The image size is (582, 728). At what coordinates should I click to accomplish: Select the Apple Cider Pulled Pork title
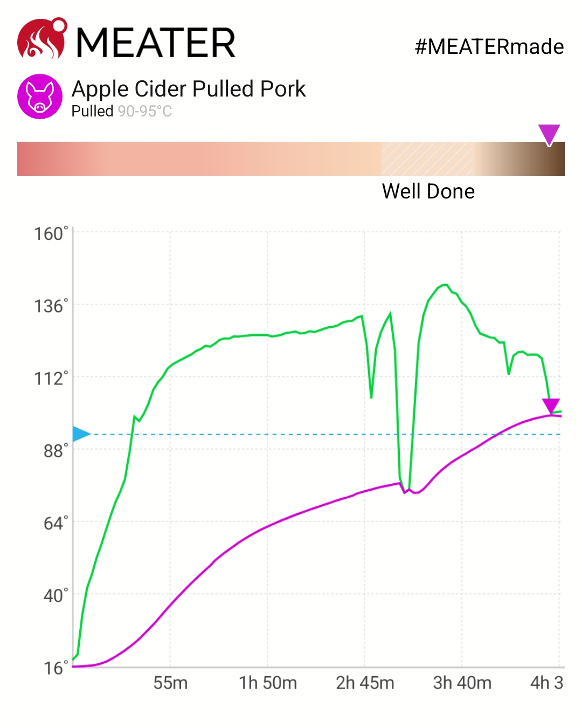click(189, 89)
